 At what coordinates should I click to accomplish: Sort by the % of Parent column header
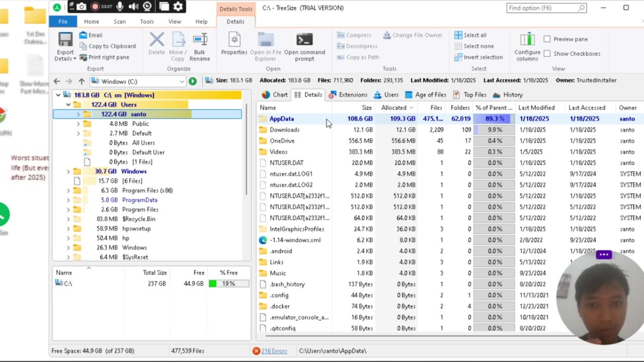point(494,108)
